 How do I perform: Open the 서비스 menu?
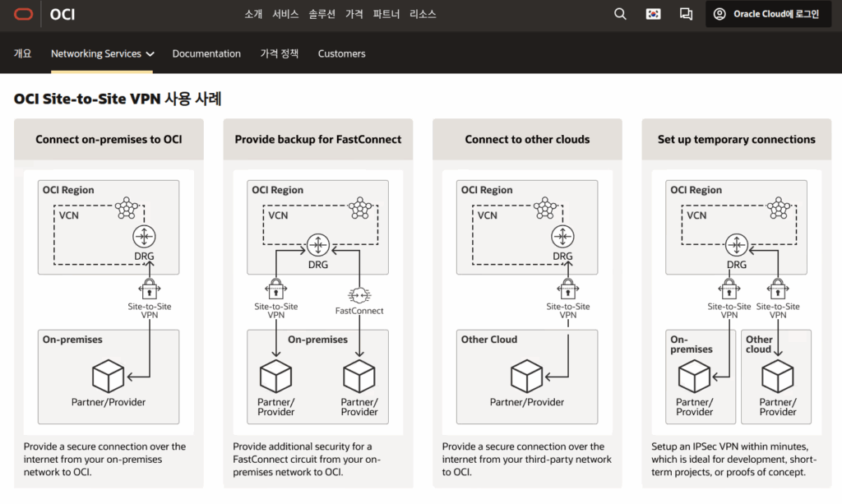(285, 14)
